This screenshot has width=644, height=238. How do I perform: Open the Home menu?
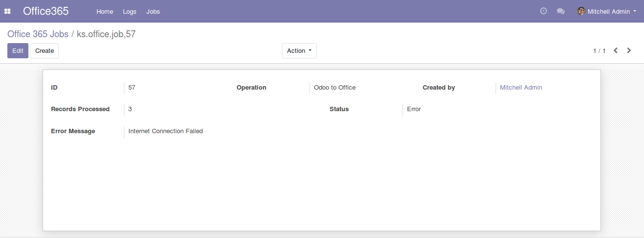[x=105, y=11]
